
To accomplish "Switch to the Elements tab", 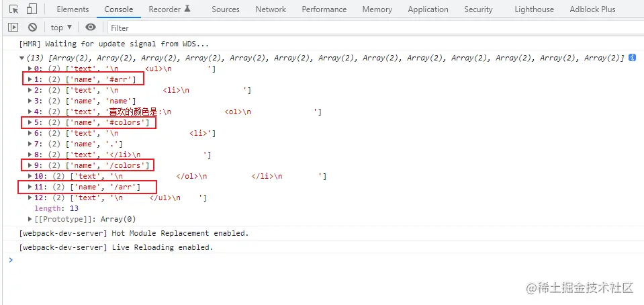I will coord(73,9).
